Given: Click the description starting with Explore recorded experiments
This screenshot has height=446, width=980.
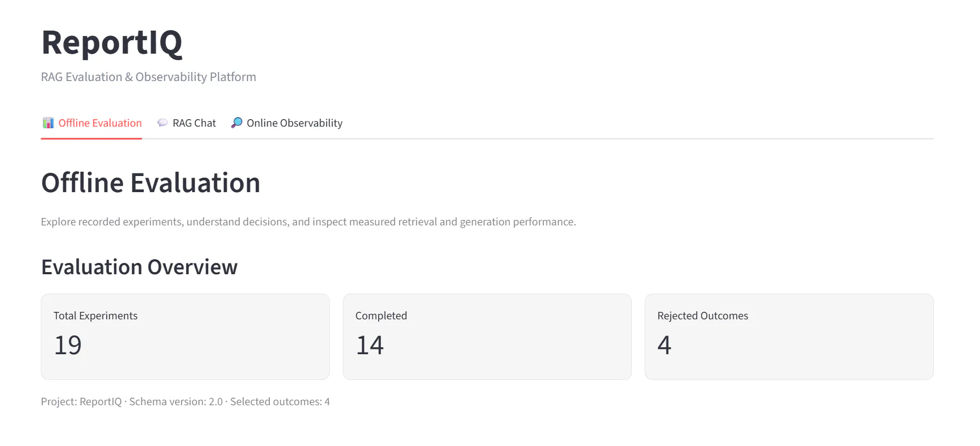Looking at the screenshot, I should (308, 222).
